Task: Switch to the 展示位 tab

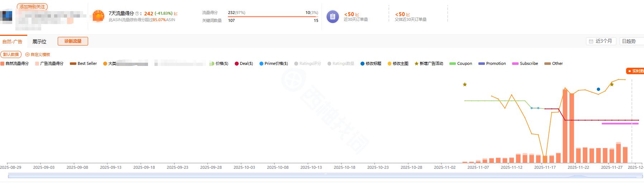Action: click(x=39, y=42)
